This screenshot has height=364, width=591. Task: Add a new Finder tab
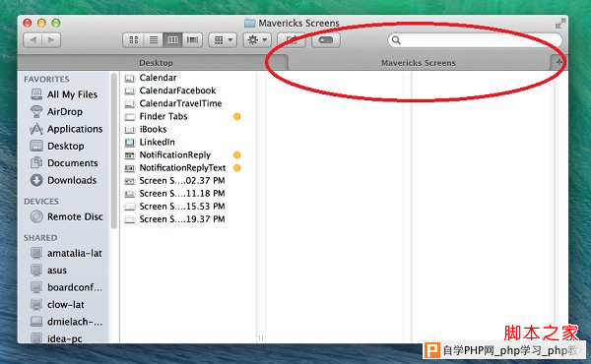558,62
